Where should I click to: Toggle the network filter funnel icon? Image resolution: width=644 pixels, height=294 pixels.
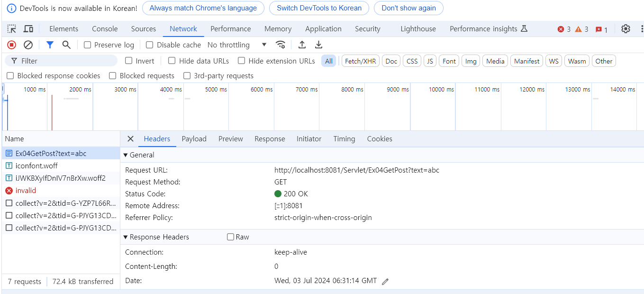click(x=50, y=45)
